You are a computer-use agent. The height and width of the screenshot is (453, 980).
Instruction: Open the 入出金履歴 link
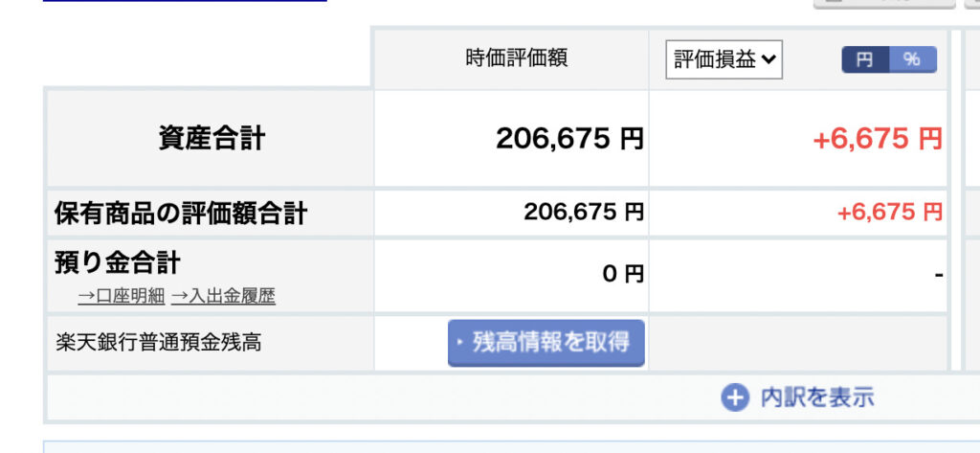coord(223,296)
